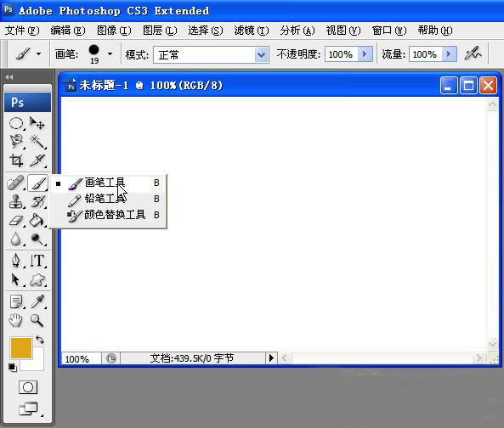Click the vertical scrollbar up arrow
Screen dimensions: 504x428
coord(492,104)
